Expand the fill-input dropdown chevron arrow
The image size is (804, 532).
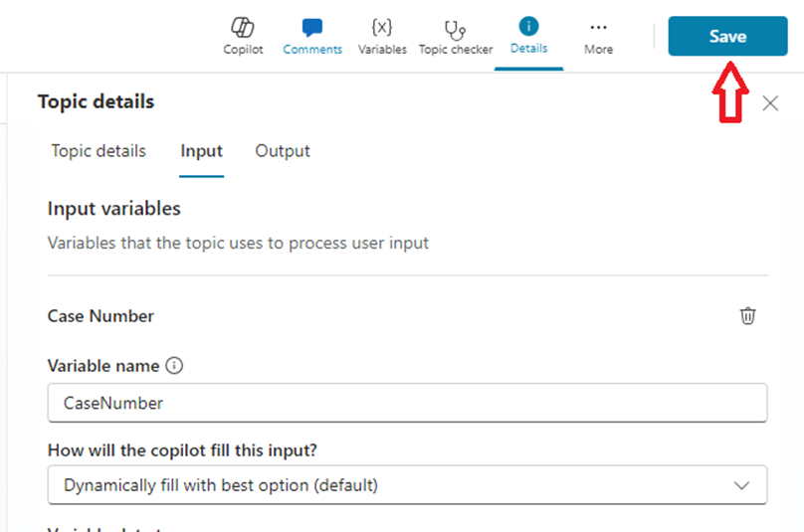[x=741, y=485]
